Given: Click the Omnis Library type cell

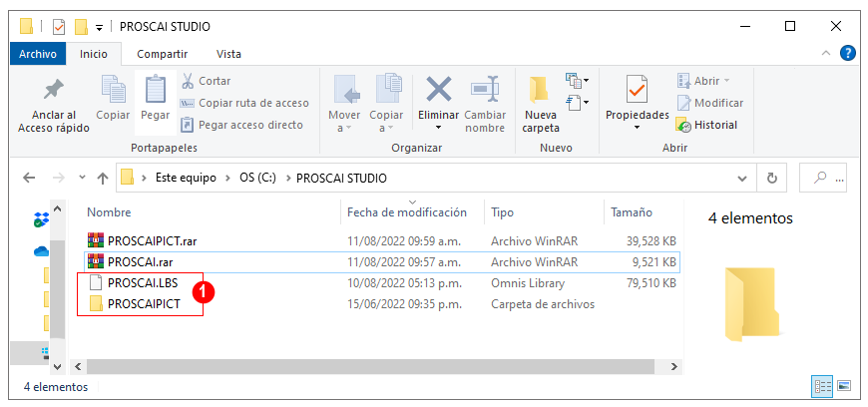Looking at the screenshot, I should tap(528, 283).
